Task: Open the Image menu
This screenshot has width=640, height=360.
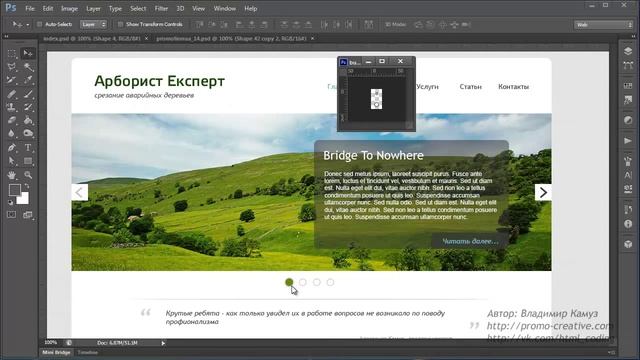Action: click(x=69, y=9)
